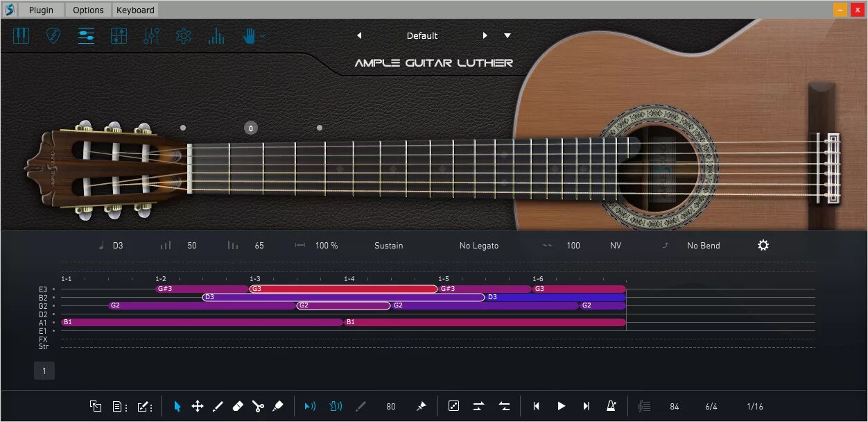Open the NV vibrato mode selector
The height and width of the screenshot is (422, 868).
click(616, 246)
